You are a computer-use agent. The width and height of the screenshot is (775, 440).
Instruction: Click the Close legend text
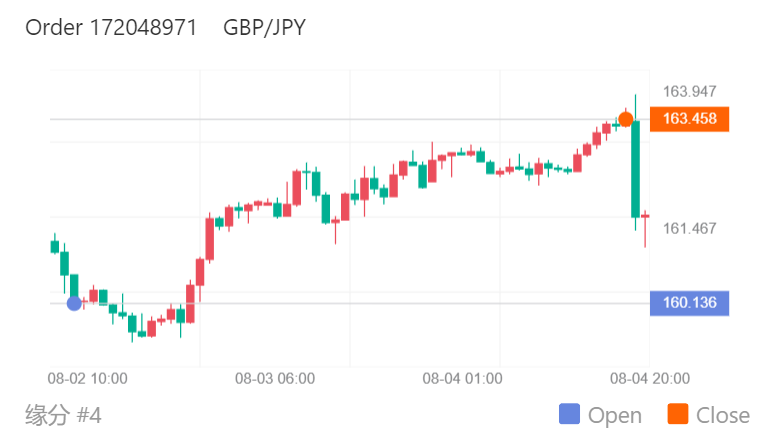click(722, 415)
